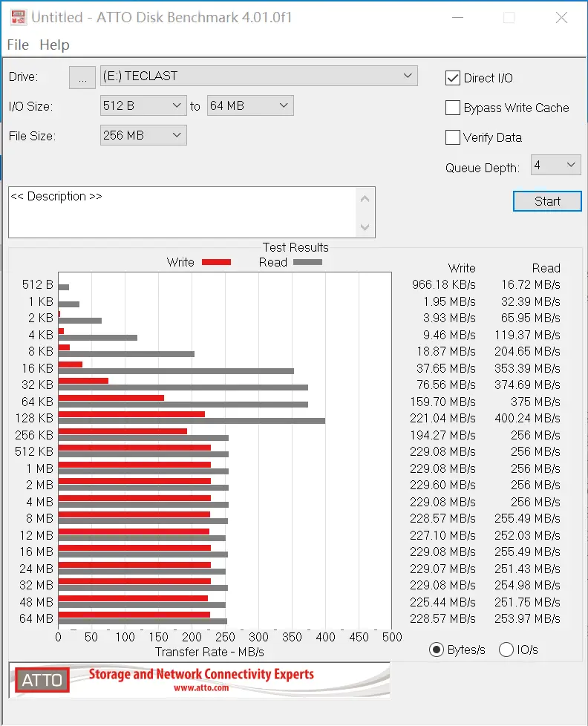Screen dimensions: 588x726
Task: Open the File menu
Action: (18, 45)
